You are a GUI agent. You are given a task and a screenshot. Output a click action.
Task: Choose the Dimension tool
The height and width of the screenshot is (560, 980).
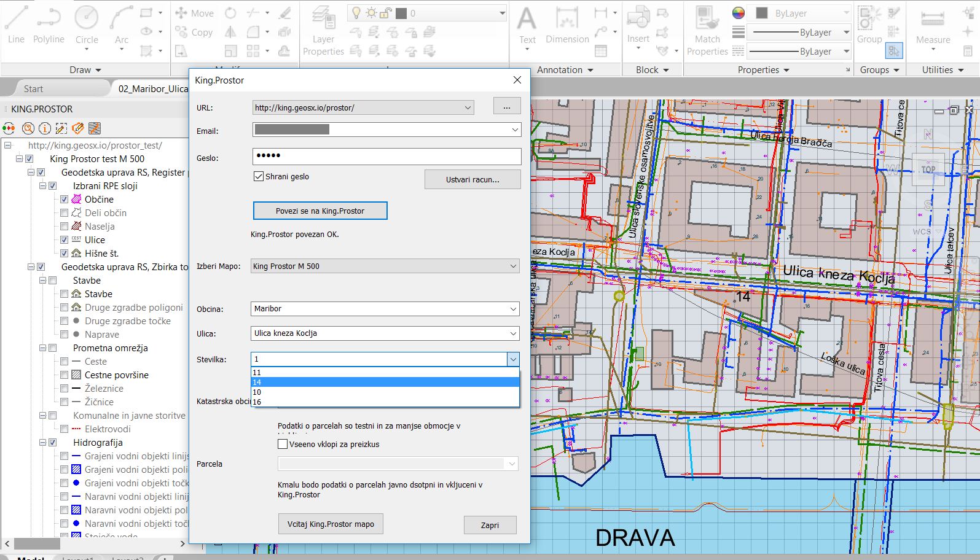[567, 25]
